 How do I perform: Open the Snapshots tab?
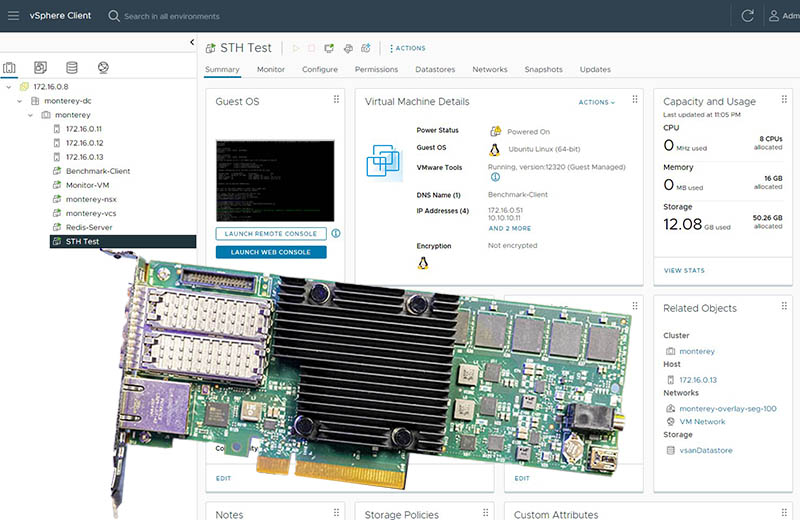coord(544,70)
